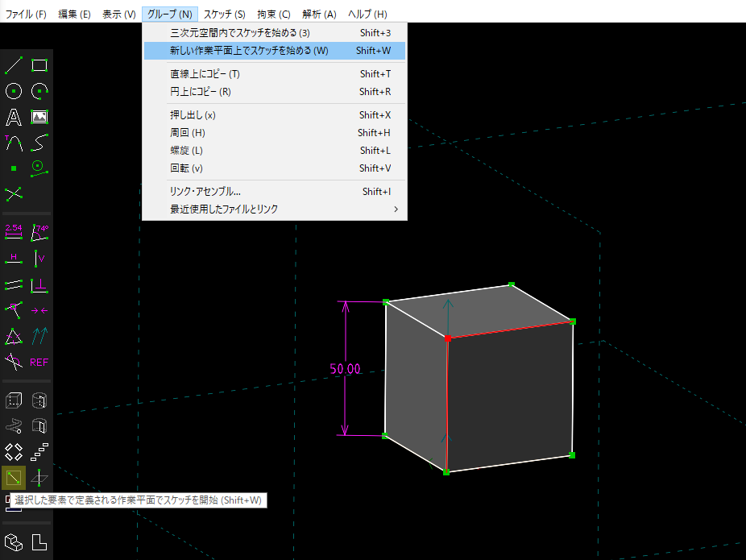Pick the circle sketch tool
Screen dimensions: 746x560
coord(14,91)
